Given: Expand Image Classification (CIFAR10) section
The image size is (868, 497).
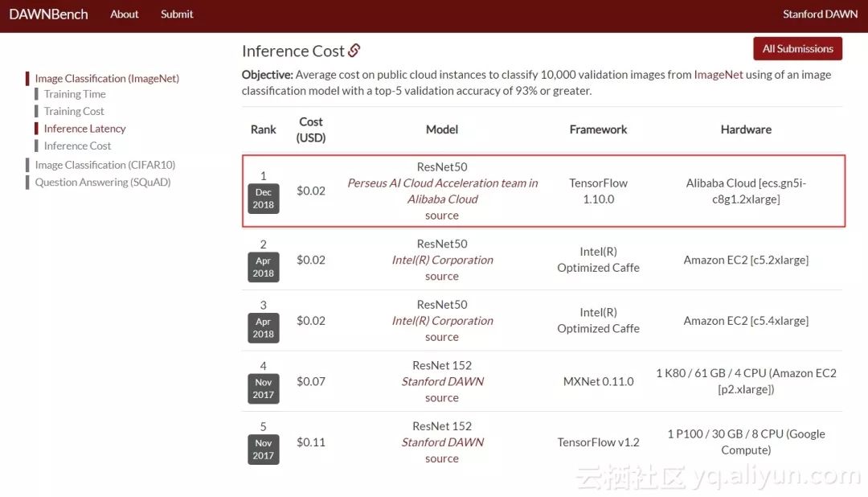Looking at the screenshot, I should 104,165.
